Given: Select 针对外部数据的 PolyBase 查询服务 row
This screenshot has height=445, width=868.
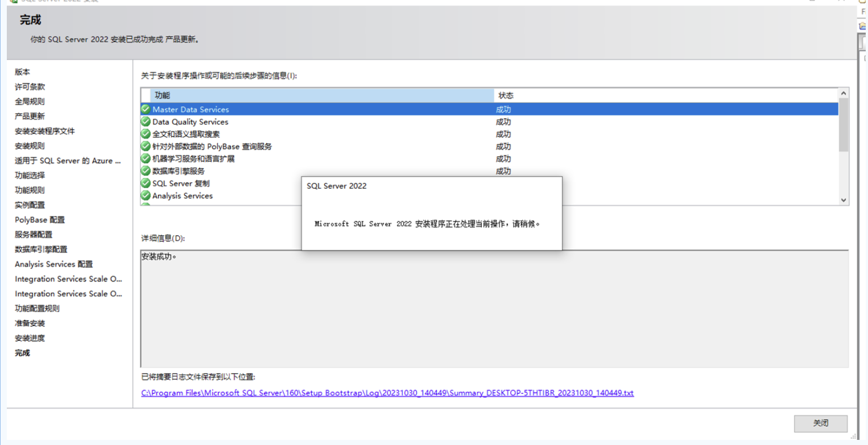Looking at the screenshot, I should point(489,146).
